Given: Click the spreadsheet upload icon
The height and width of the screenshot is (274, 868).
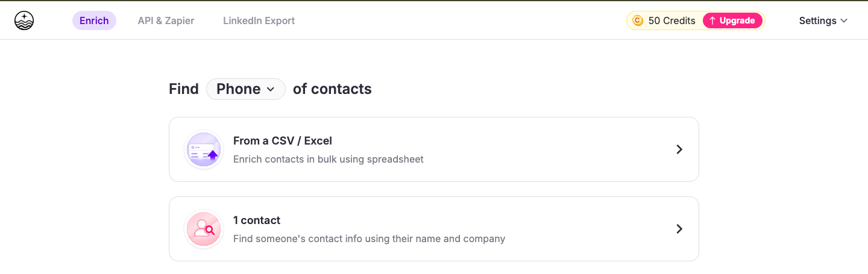Looking at the screenshot, I should pos(204,150).
